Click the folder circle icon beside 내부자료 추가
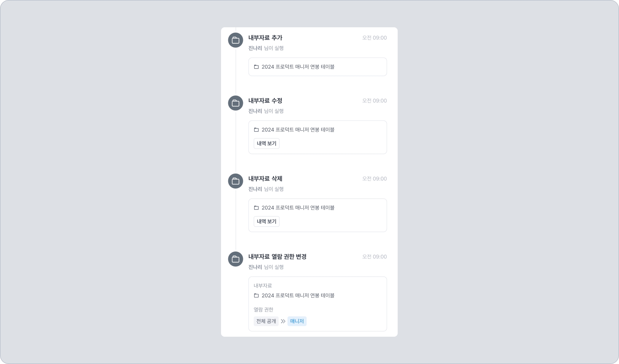 click(x=236, y=40)
